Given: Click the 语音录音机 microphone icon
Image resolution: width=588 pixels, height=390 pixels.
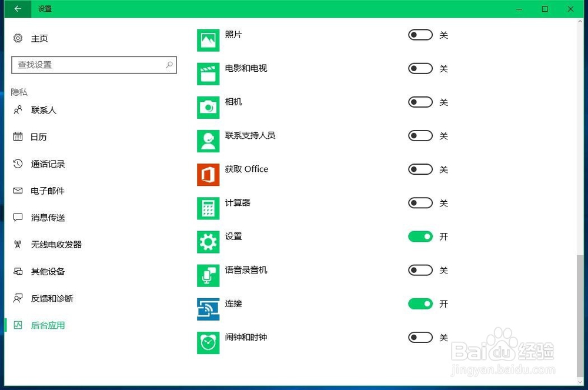Looking at the screenshot, I should pos(208,275).
